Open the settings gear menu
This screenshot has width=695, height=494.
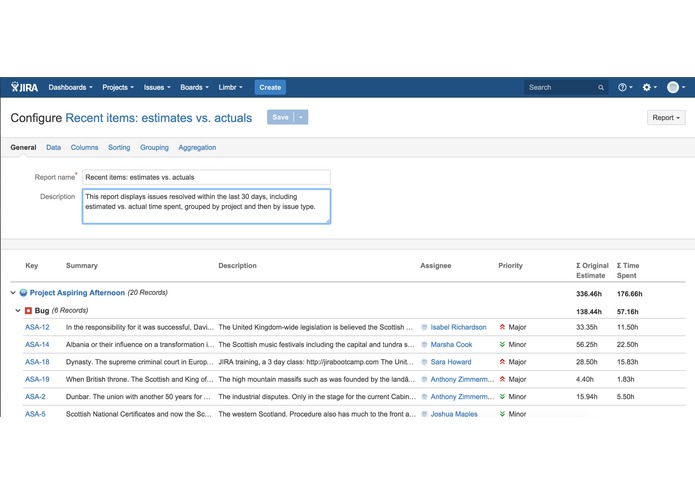click(x=649, y=87)
